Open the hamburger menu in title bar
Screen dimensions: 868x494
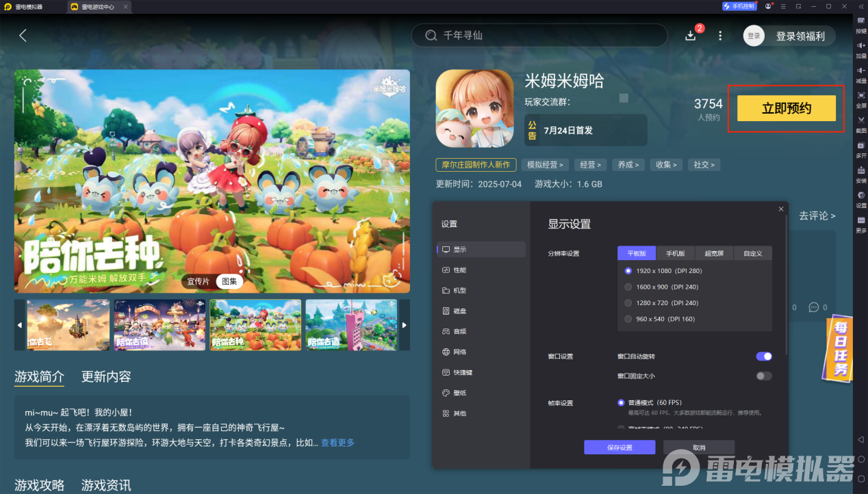click(783, 6)
